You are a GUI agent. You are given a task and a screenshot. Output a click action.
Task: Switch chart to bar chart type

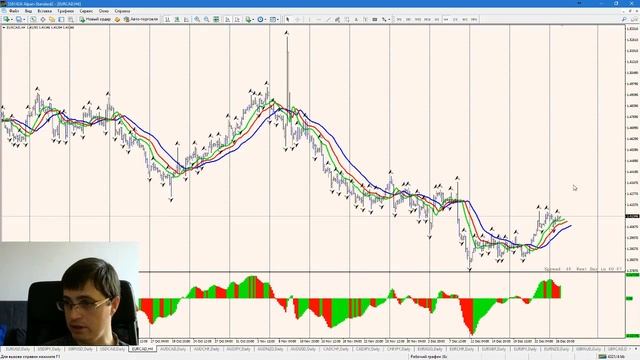pyautogui.click(x=167, y=19)
